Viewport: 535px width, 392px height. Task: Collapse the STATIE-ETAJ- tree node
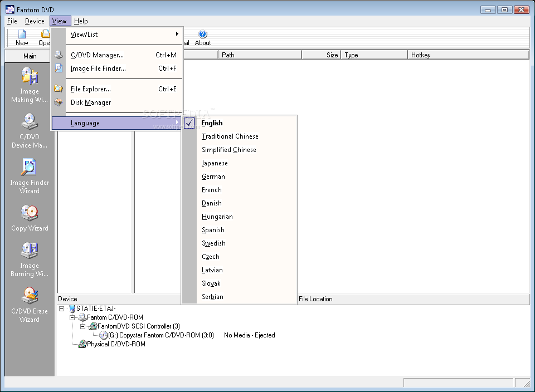pos(61,308)
